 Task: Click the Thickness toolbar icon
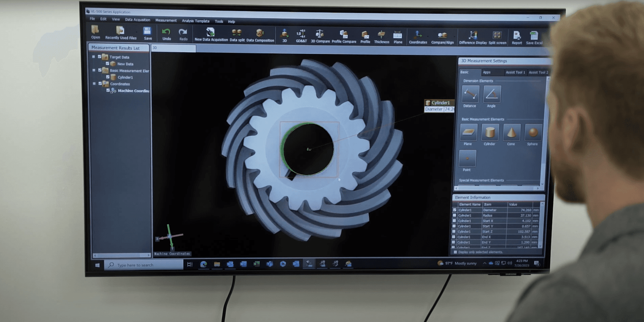(x=381, y=36)
